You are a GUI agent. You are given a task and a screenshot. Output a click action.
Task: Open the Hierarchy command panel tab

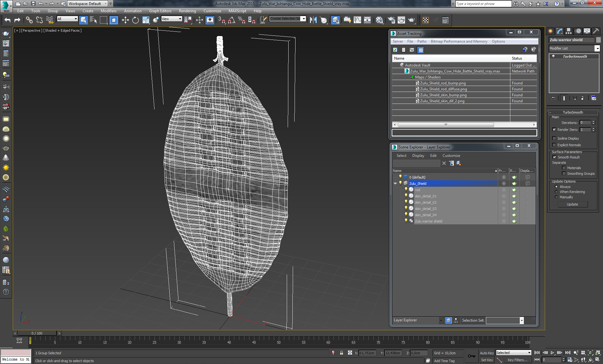coord(569,31)
